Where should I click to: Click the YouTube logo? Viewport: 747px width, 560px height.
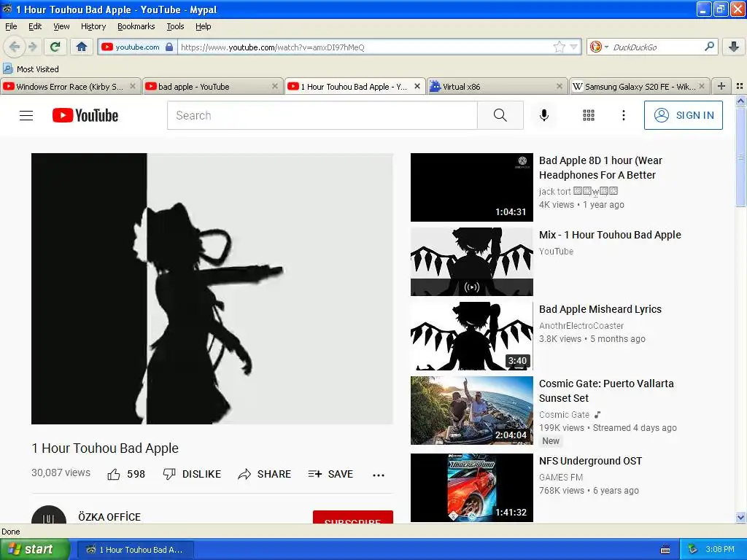pyautogui.click(x=85, y=115)
